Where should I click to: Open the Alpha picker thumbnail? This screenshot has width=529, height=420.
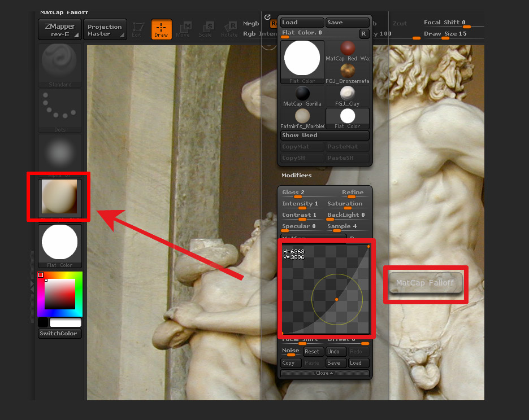click(60, 154)
